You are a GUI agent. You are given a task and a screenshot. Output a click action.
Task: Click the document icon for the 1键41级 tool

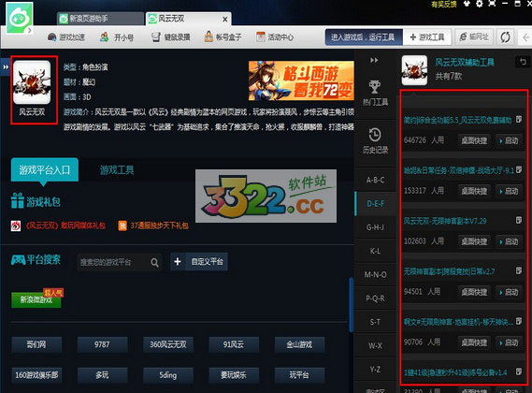519,371
